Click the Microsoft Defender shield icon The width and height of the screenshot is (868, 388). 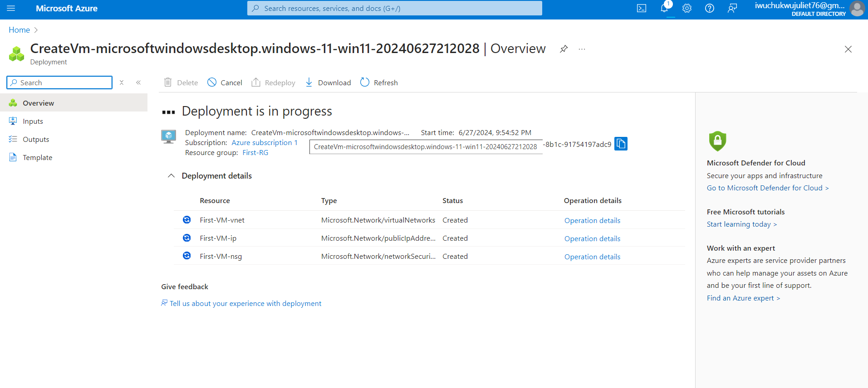tap(717, 141)
